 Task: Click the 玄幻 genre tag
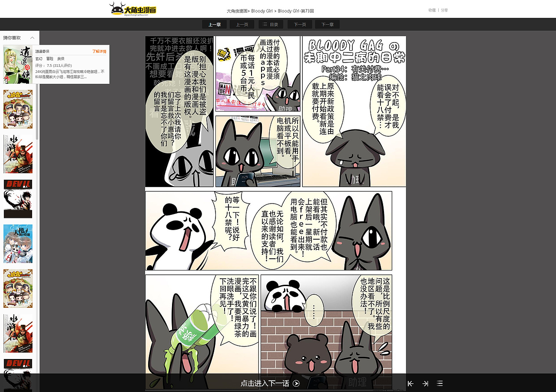tap(39, 58)
